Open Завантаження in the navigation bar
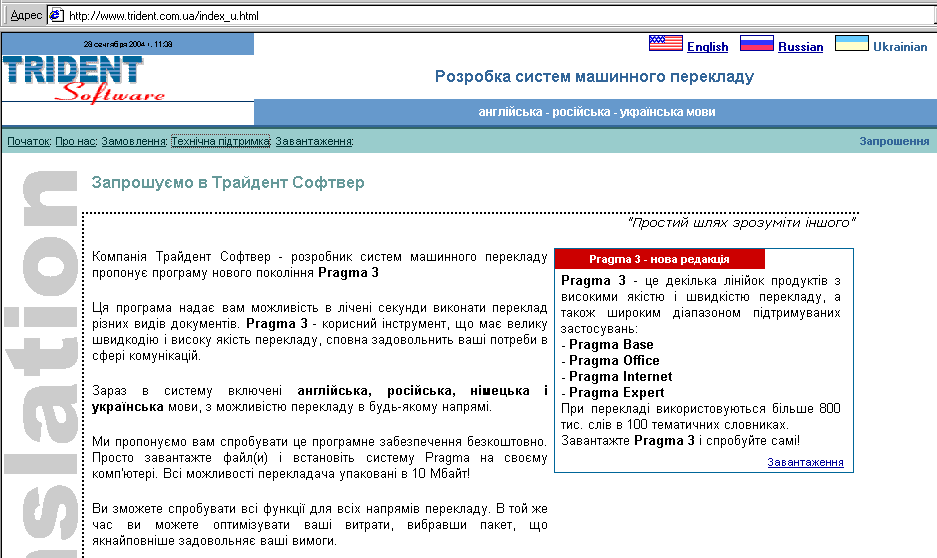The width and height of the screenshot is (937, 558). pos(314,142)
